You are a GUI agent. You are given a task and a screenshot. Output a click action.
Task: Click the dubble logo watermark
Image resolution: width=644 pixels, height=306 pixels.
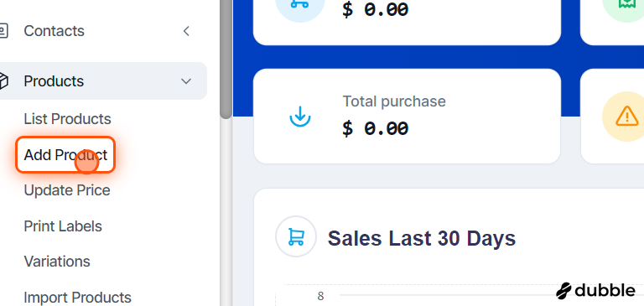595,291
